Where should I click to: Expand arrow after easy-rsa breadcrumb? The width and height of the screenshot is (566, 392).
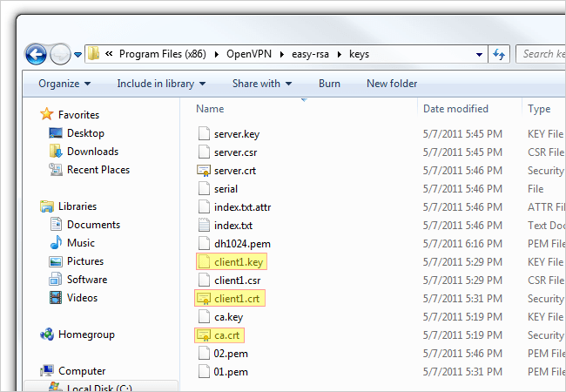click(340, 55)
